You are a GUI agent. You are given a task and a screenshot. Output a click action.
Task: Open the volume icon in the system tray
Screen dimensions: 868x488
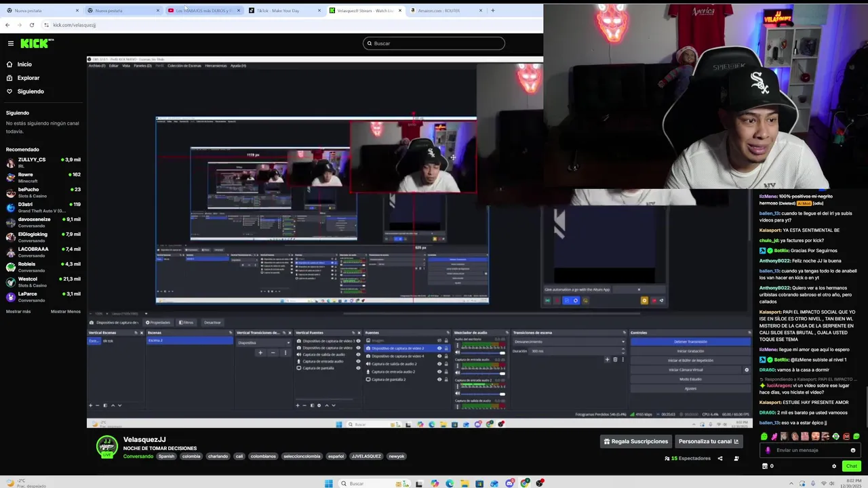point(831,483)
